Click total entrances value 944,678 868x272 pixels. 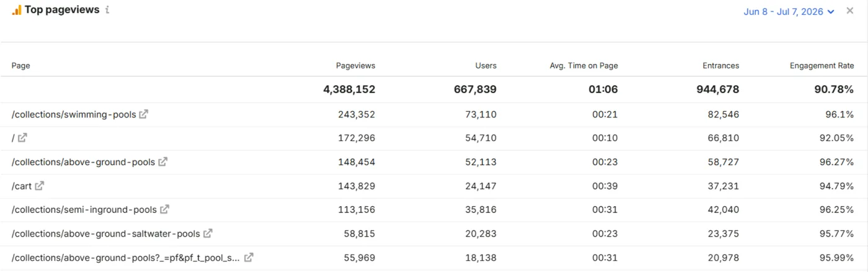[x=717, y=89]
